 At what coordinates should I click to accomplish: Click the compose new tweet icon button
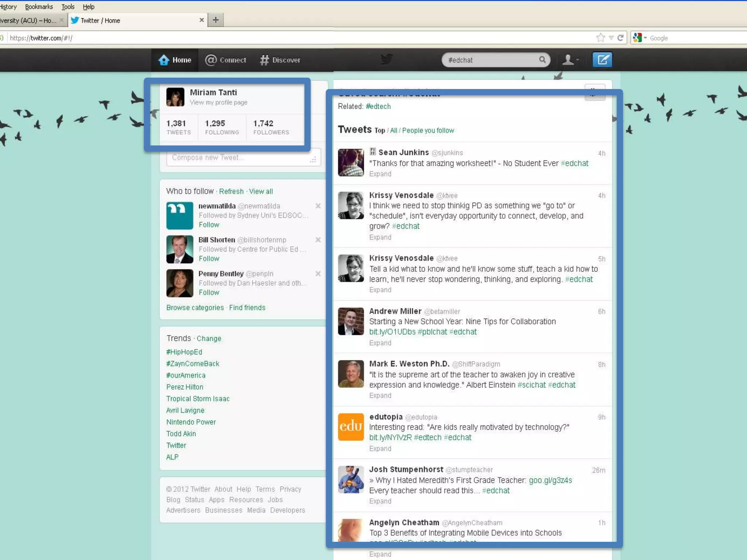(x=602, y=60)
